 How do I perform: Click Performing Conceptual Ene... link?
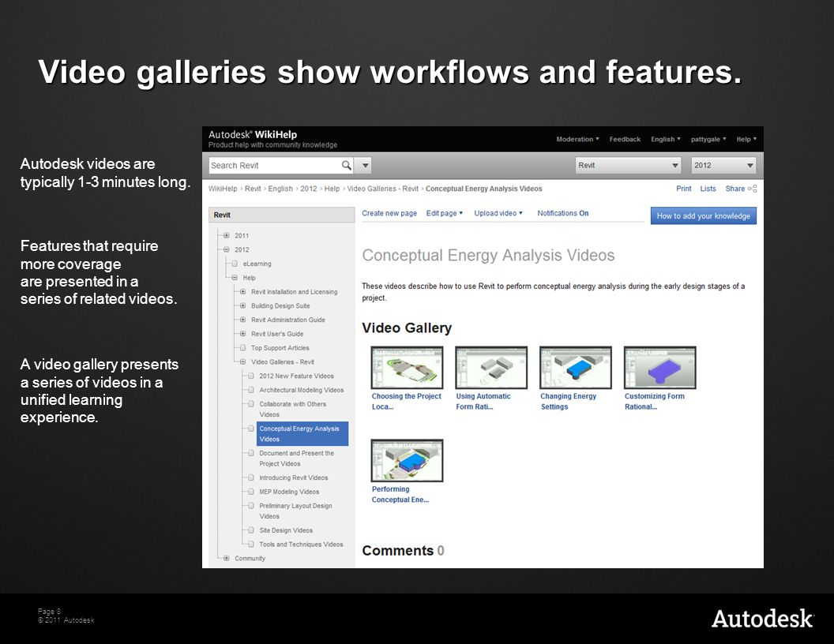[400, 494]
